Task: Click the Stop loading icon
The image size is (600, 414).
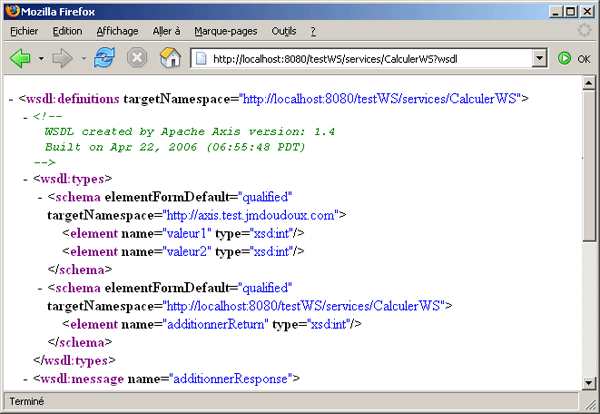Action: [137, 58]
